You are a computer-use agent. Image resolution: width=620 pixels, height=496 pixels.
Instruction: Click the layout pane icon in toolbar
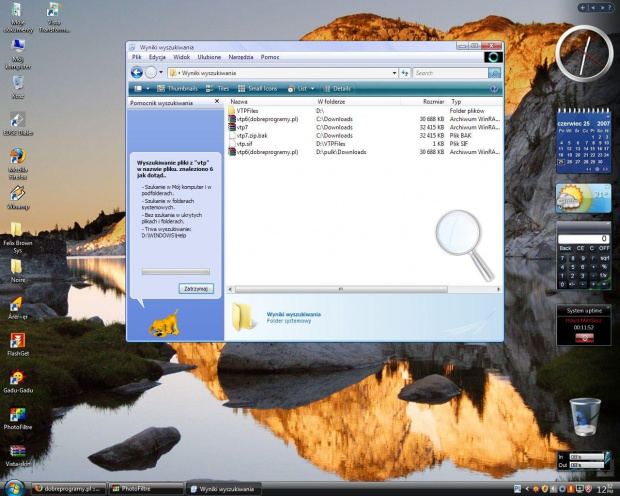click(x=138, y=89)
